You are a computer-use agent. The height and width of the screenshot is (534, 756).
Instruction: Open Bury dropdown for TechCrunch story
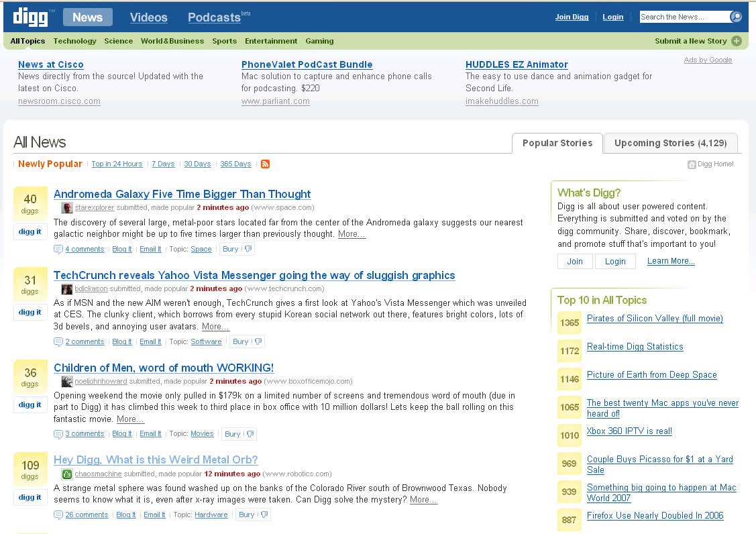tap(258, 341)
